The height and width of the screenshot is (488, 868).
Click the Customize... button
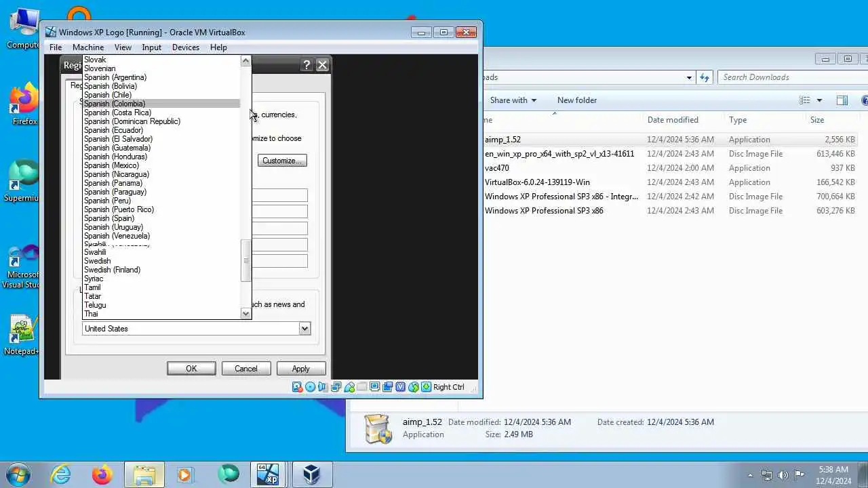click(282, 161)
